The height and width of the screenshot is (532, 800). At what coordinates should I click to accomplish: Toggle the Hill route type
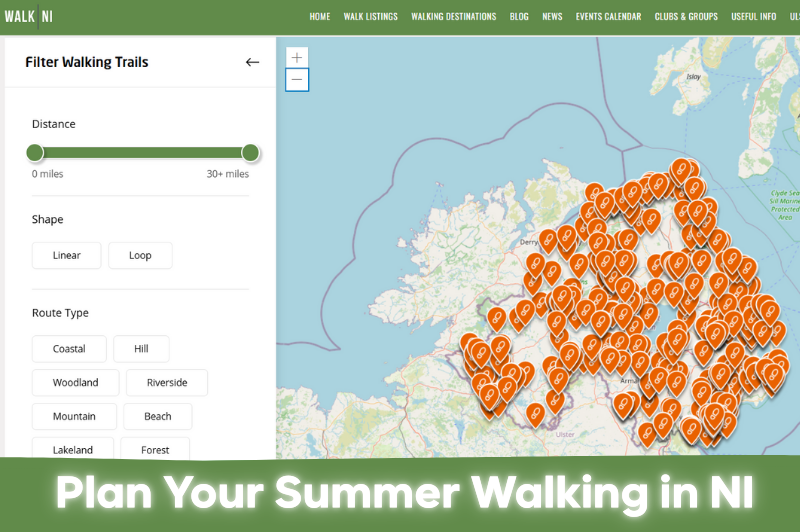click(x=141, y=349)
